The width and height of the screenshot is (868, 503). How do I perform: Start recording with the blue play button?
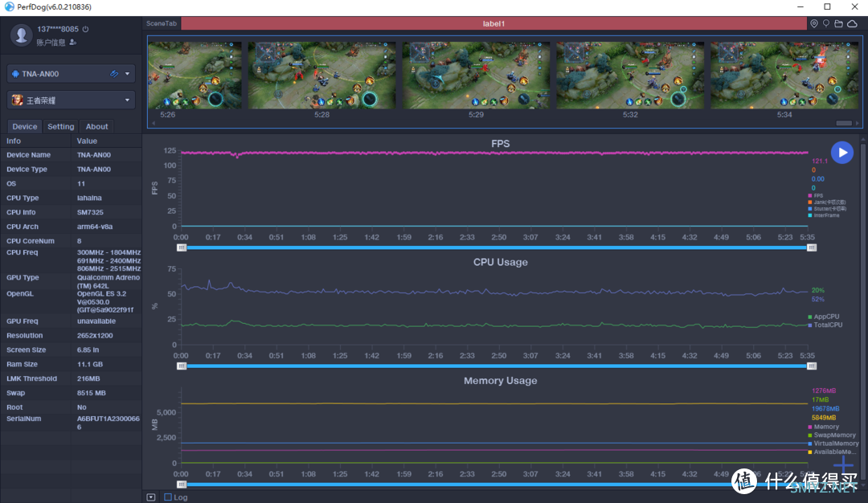point(842,153)
